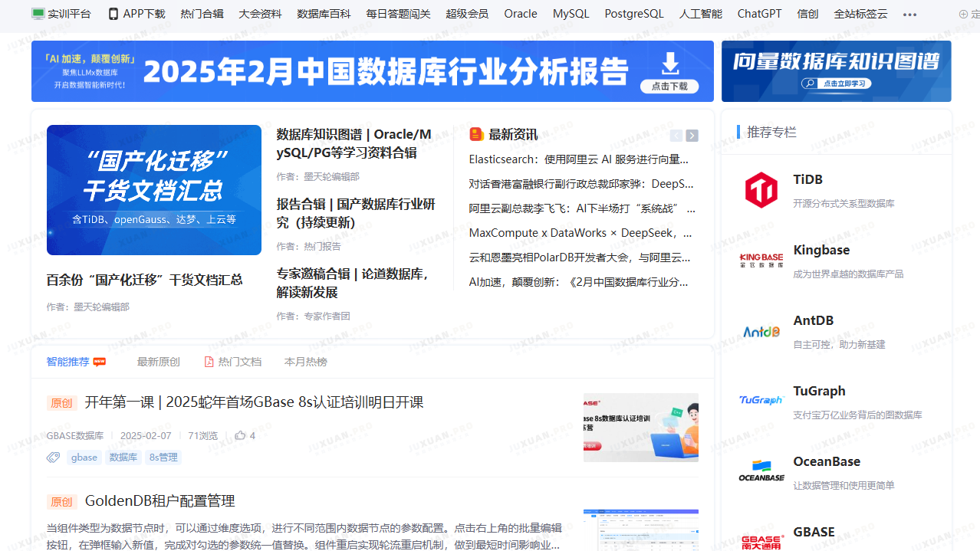Open 阿里云副总裁李飞飞 news item

click(582, 208)
